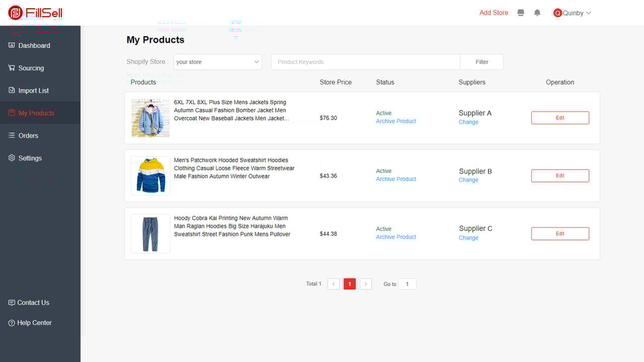Open Import List from sidebar
Viewport: 644px width, 362px height.
[x=34, y=90]
